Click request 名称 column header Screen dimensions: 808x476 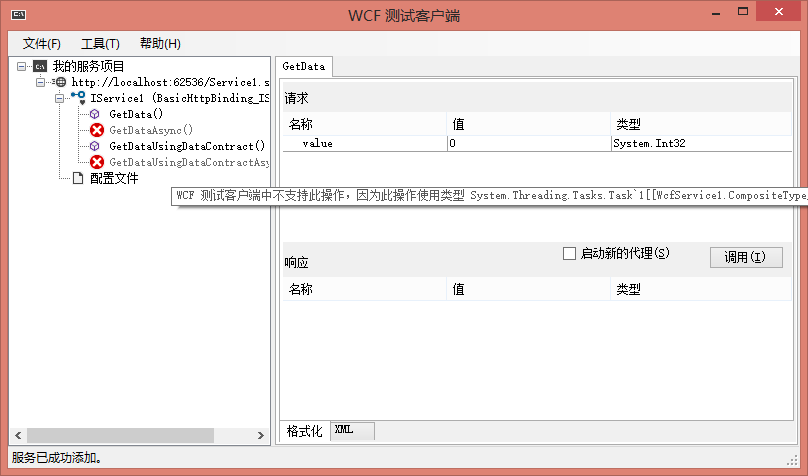pos(364,124)
